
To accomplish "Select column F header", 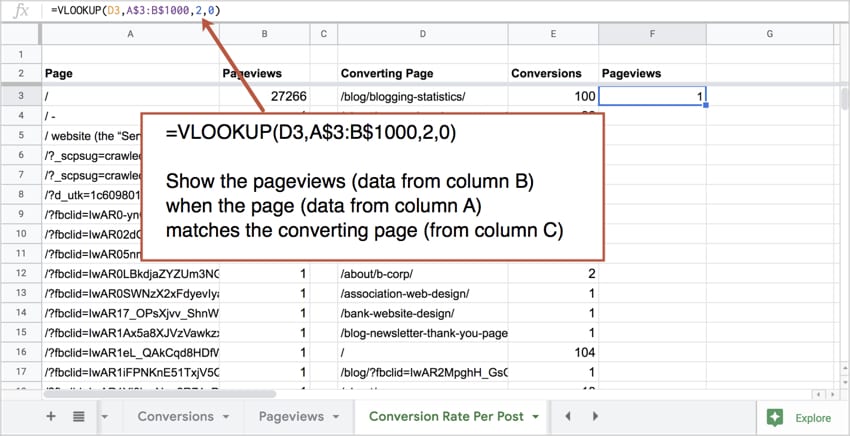I will pos(653,34).
